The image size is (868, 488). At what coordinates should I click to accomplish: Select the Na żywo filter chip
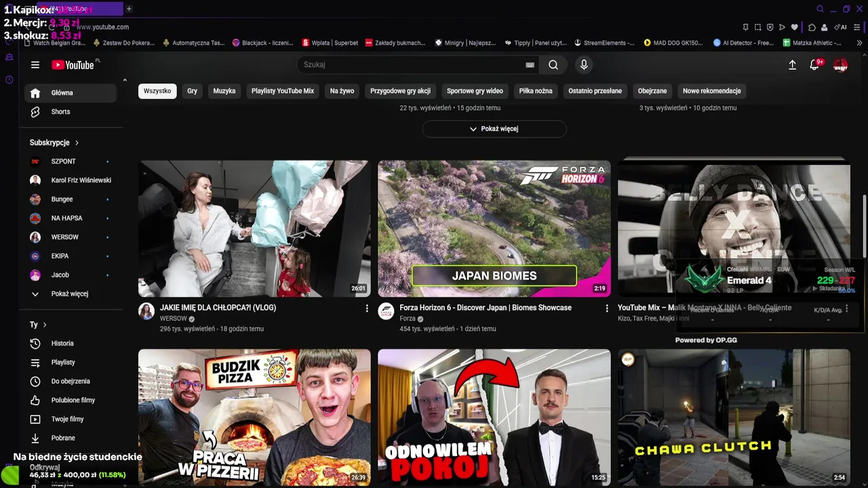342,91
